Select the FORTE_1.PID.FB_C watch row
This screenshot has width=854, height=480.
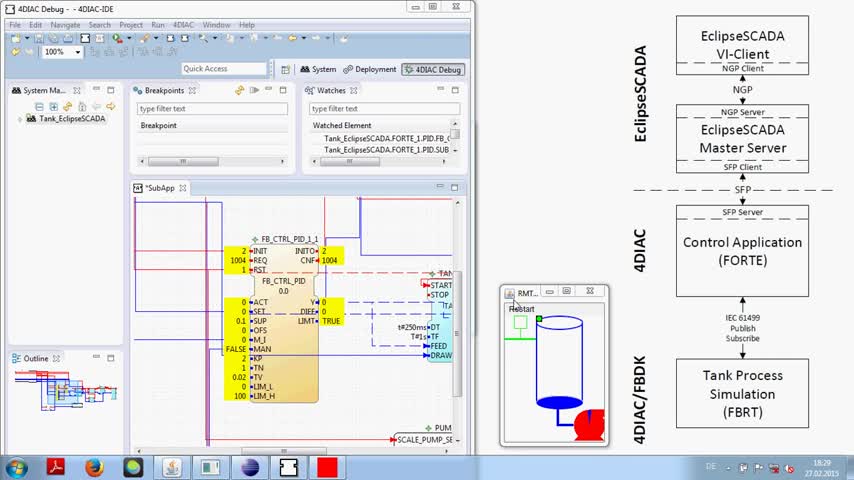tap(386, 138)
